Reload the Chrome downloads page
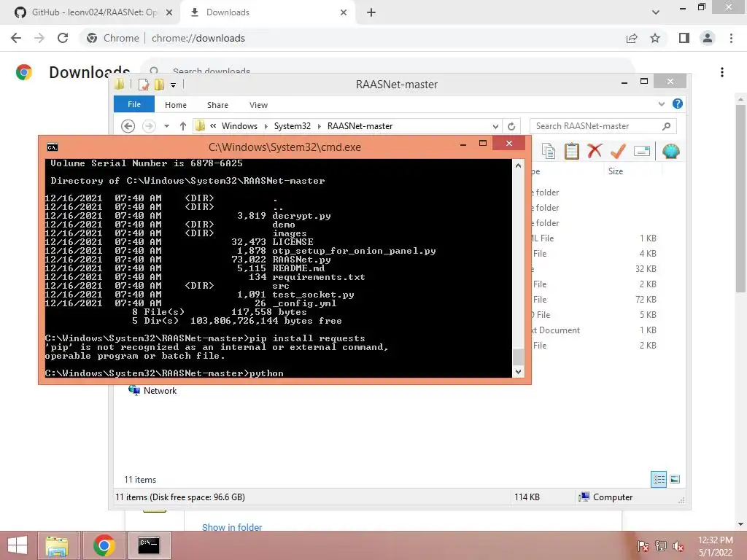This screenshot has height=560, width=747. (x=63, y=38)
